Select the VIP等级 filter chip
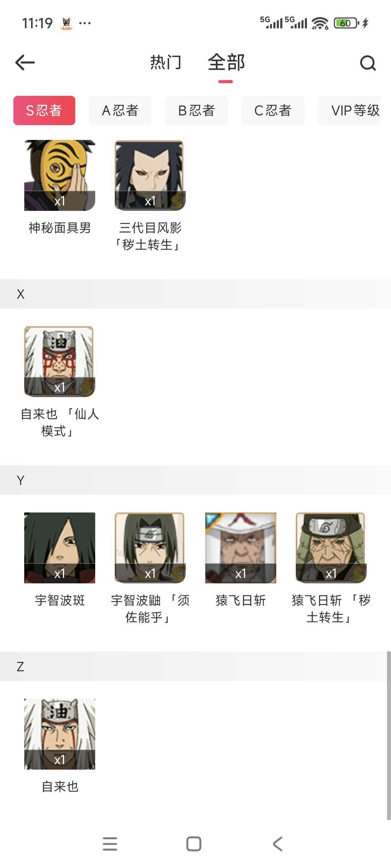391x868 pixels. tap(350, 111)
